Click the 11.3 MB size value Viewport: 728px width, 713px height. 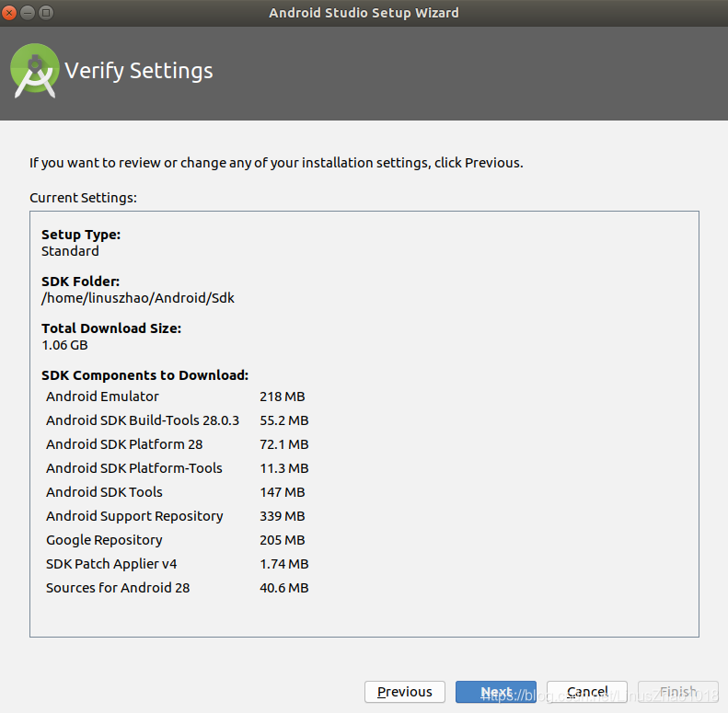tap(284, 468)
